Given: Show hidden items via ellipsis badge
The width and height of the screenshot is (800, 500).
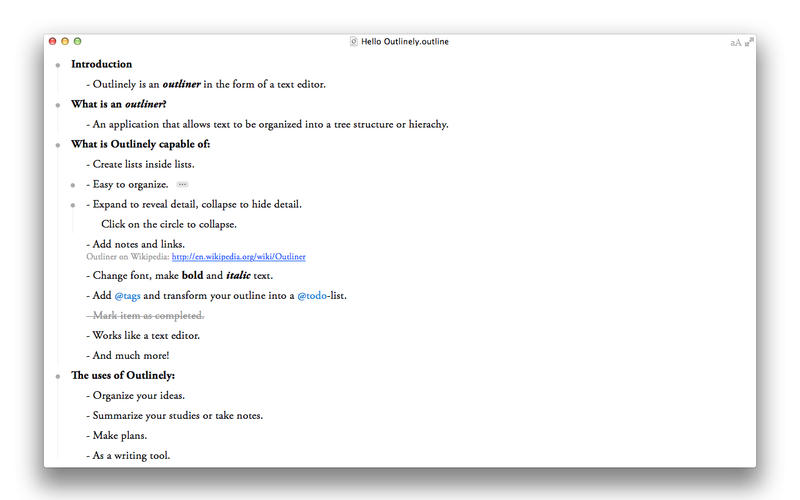Looking at the screenshot, I should tap(182, 184).
